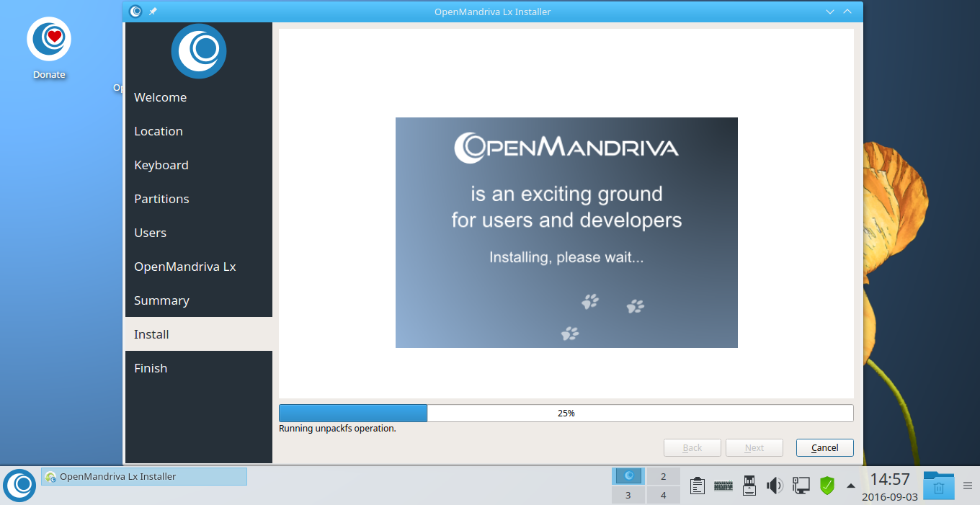The width and height of the screenshot is (980, 505).
Task: Select the Keyboard step in sidebar
Action: click(199, 165)
